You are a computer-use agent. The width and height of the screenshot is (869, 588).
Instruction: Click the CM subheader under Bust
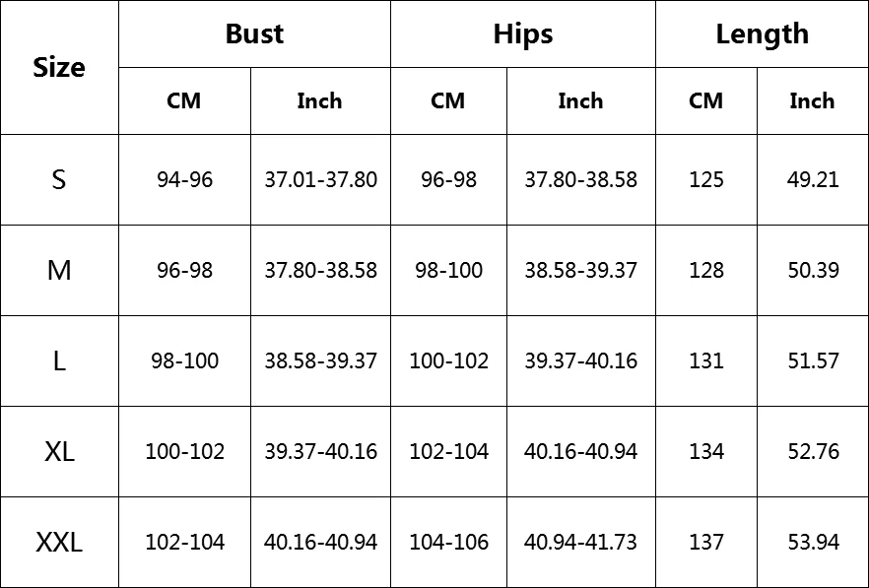pyautogui.click(x=184, y=100)
